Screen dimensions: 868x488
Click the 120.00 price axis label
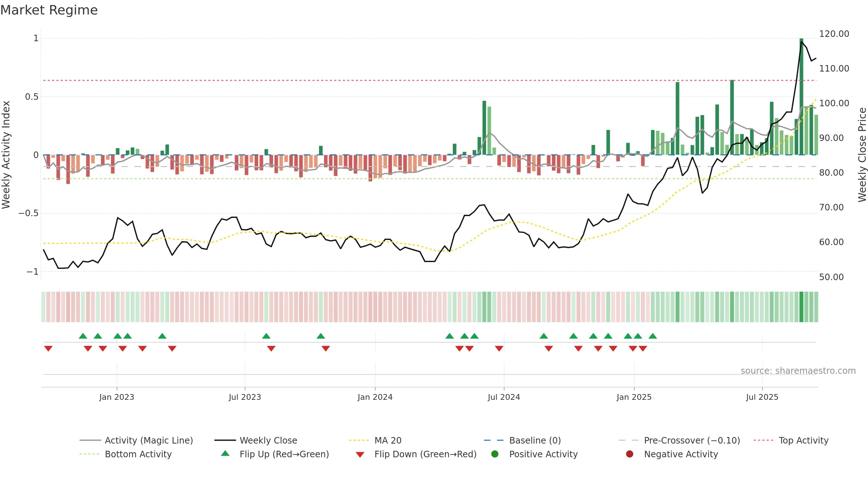[834, 34]
